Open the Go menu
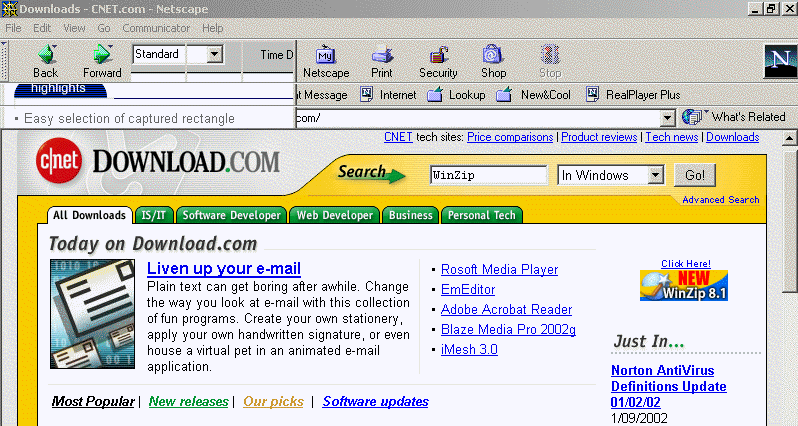The height and width of the screenshot is (426, 798). pyautogui.click(x=104, y=28)
